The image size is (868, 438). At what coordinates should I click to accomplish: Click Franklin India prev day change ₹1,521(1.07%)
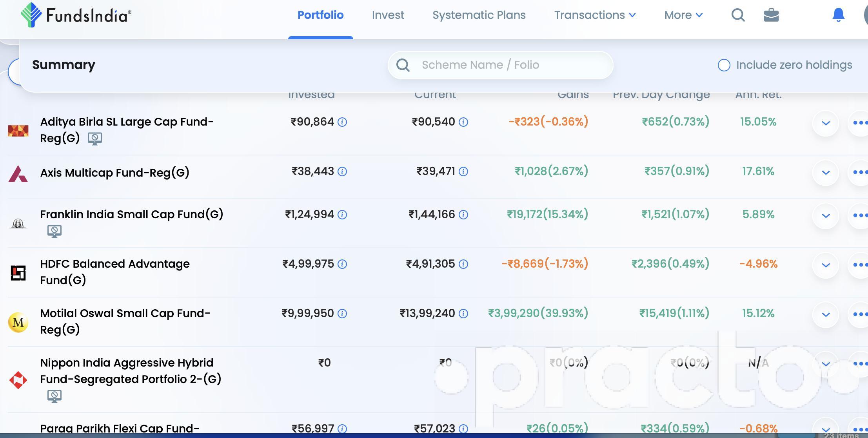coord(676,214)
